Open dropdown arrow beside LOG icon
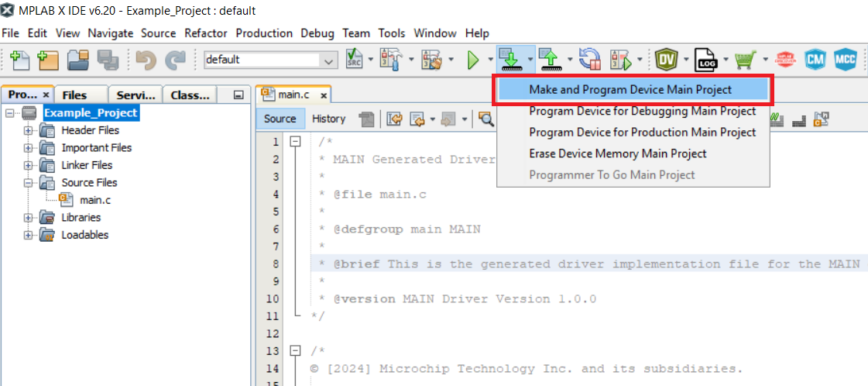 [x=726, y=60]
